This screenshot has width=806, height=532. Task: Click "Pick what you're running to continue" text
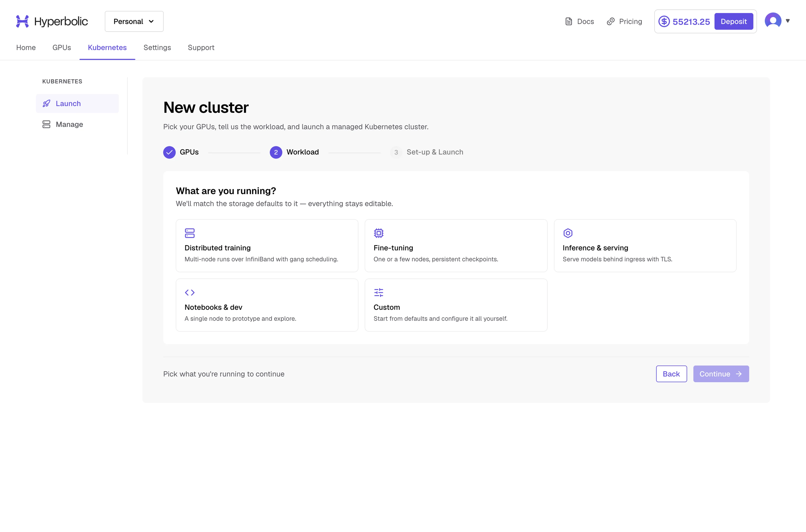tap(224, 374)
